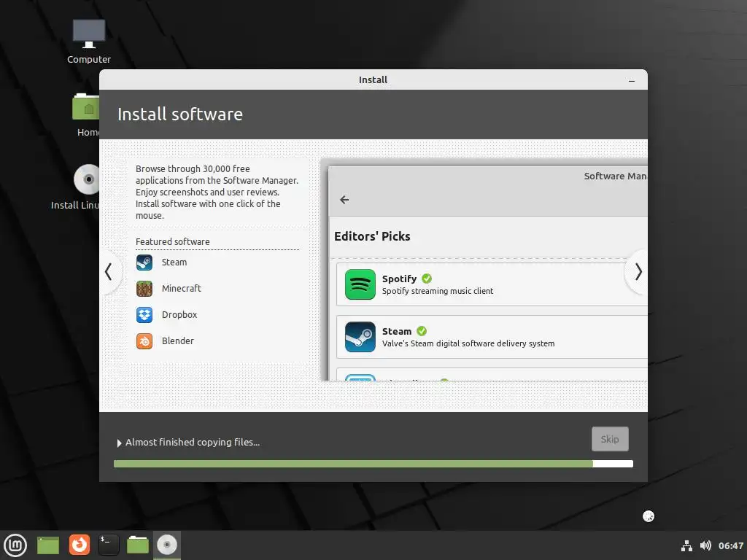Click the back arrow in Software Manager preview

coord(344,200)
